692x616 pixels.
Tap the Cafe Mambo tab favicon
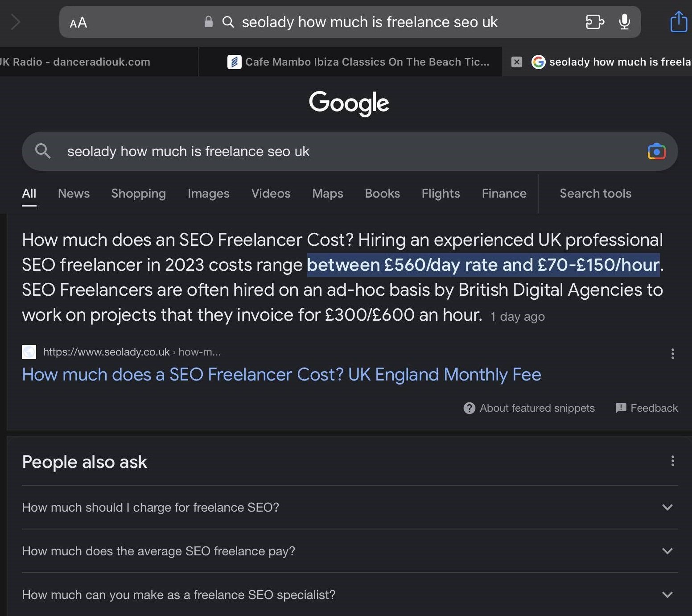pos(235,62)
